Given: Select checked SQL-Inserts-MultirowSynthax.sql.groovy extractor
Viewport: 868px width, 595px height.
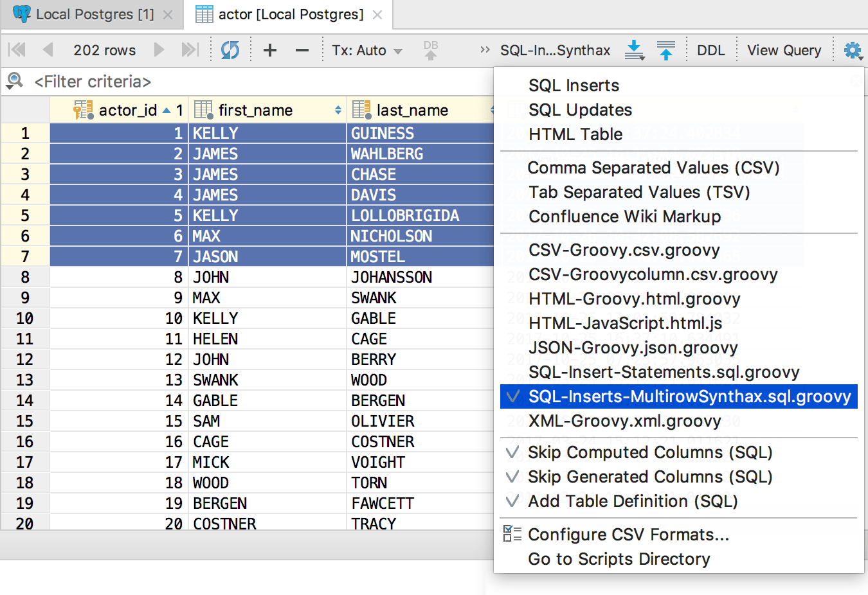Looking at the screenshot, I should click(678, 396).
